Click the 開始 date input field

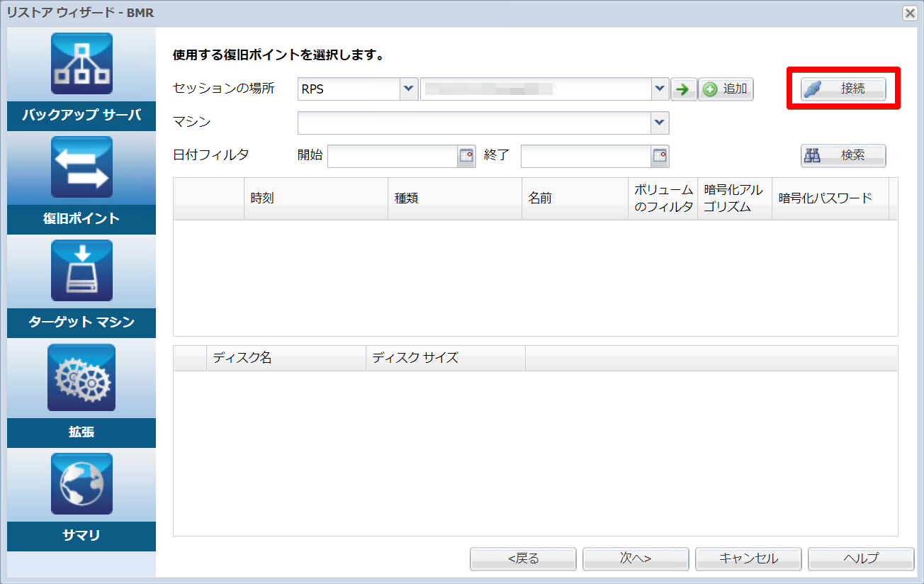click(393, 156)
